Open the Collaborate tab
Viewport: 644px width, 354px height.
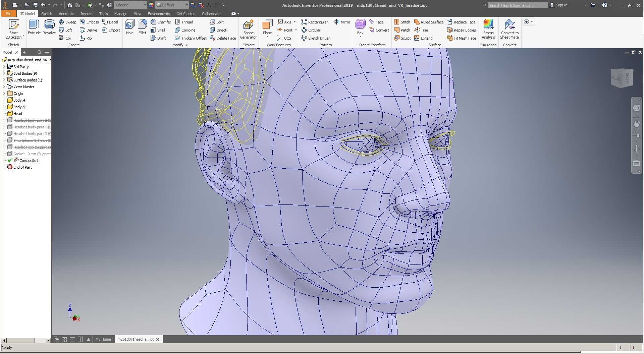tap(211, 14)
